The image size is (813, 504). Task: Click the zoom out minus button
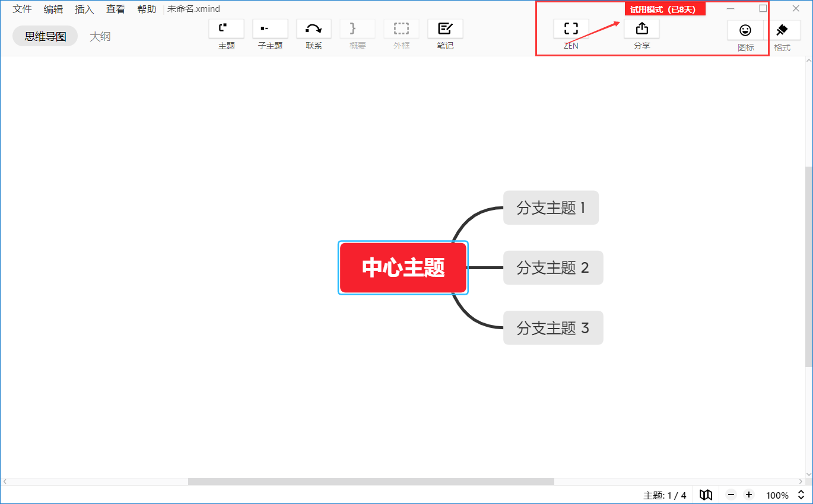click(x=731, y=495)
